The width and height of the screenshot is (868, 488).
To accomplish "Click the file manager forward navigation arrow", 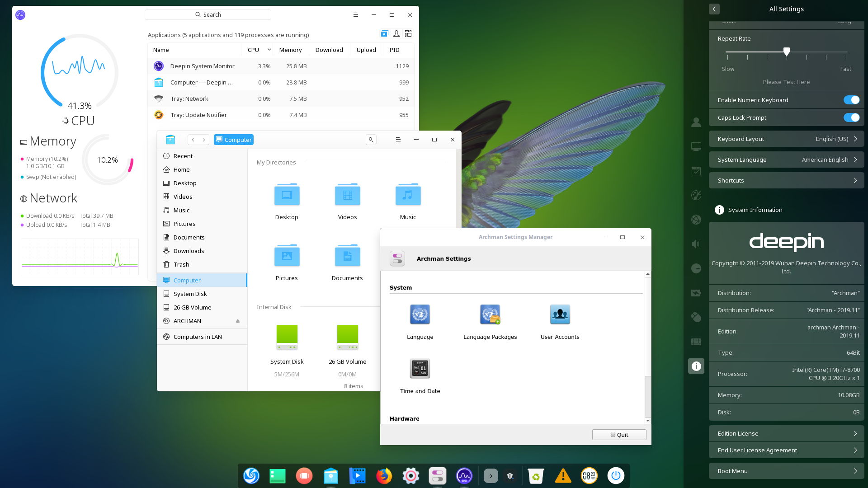I will 204,140.
